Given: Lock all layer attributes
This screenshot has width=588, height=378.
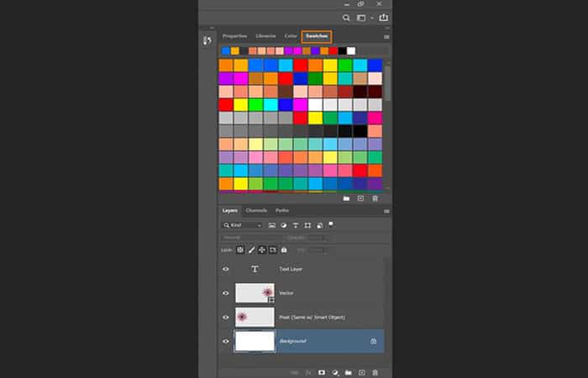Looking at the screenshot, I should click(284, 249).
